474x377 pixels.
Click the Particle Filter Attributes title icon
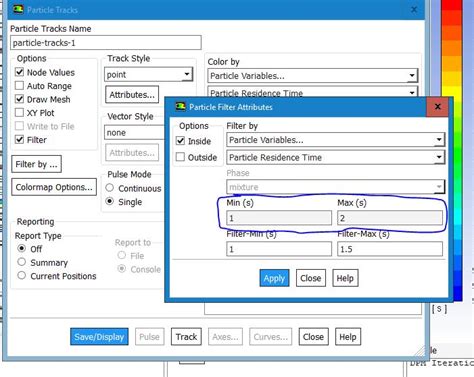(181, 106)
